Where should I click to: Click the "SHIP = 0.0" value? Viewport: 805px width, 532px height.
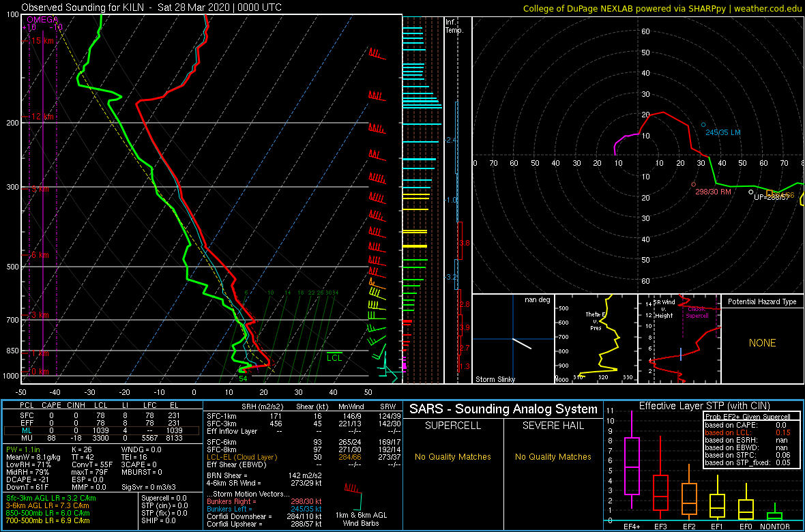click(x=158, y=520)
